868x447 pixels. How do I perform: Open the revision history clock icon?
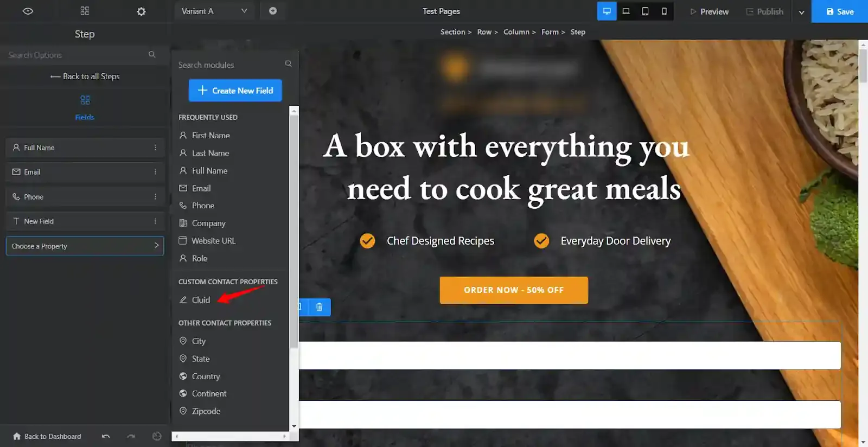[157, 436]
